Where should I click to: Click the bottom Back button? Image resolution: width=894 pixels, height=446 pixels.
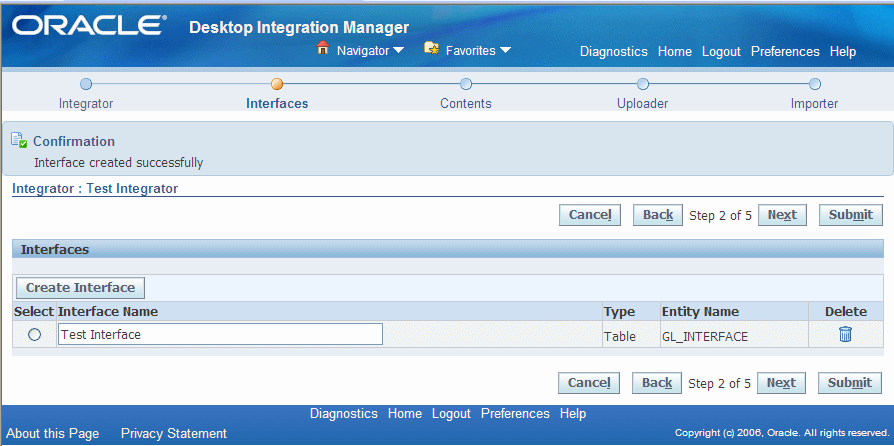pos(657,383)
